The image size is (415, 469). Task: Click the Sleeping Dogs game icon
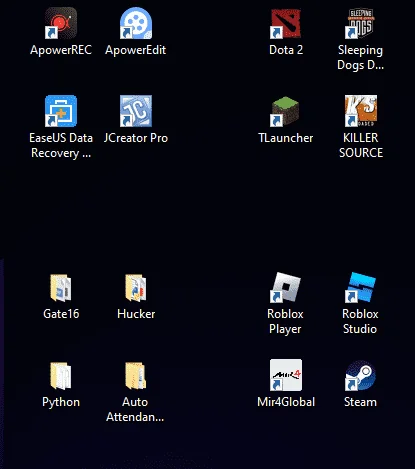tap(361, 23)
